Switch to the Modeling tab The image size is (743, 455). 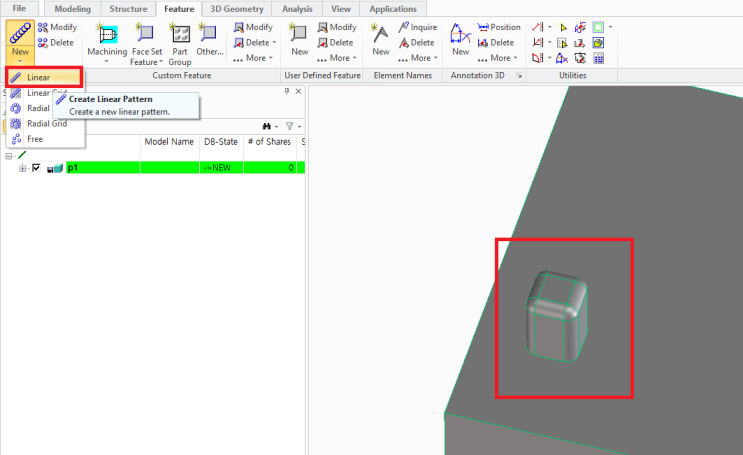pyautogui.click(x=72, y=9)
